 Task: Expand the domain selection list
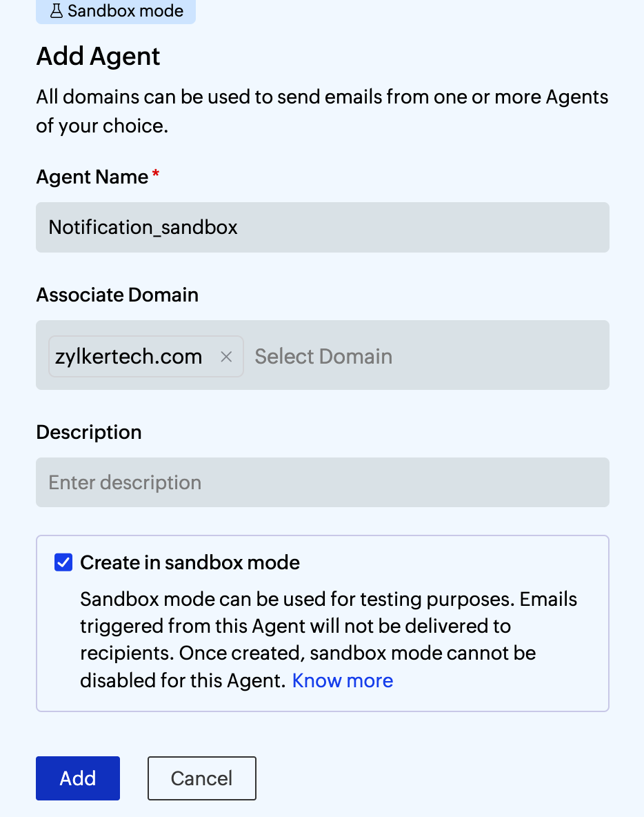pos(323,356)
